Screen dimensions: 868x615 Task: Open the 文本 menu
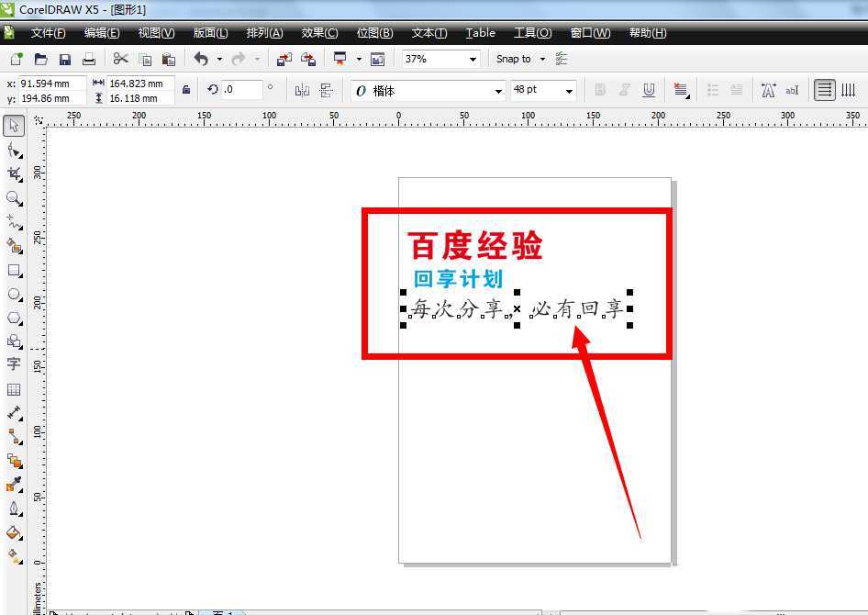428,32
